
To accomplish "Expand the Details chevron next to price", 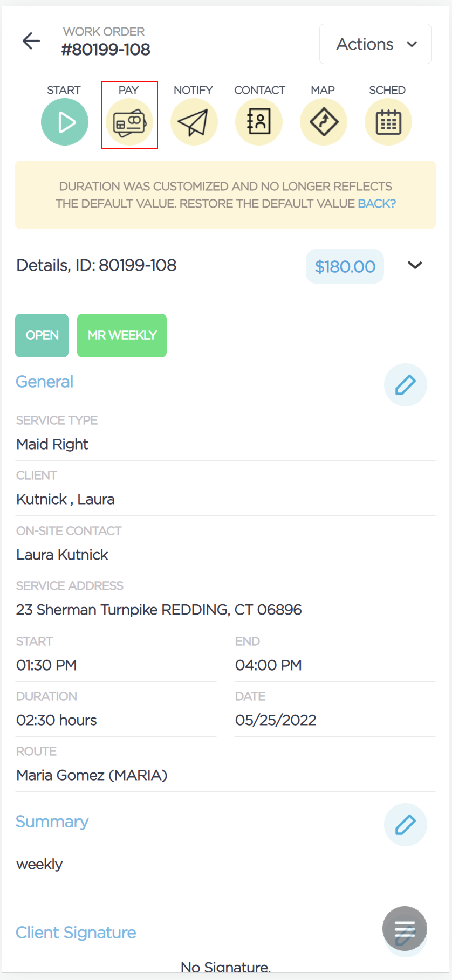I will 415,265.
